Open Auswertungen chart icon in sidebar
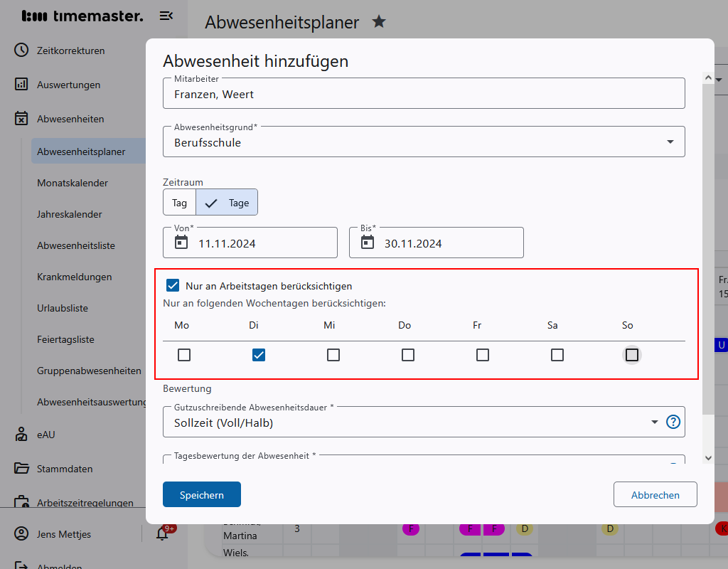The height and width of the screenshot is (569, 728). [x=21, y=85]
